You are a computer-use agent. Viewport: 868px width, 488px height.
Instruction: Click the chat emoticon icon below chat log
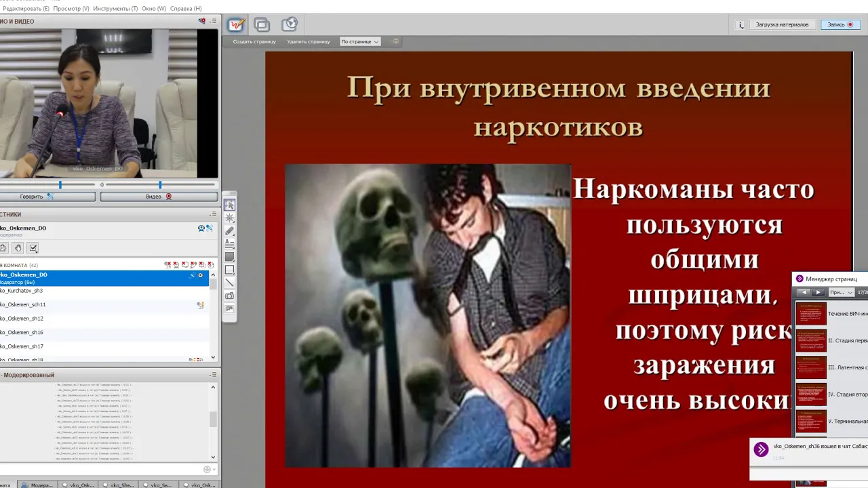point(207,469)
